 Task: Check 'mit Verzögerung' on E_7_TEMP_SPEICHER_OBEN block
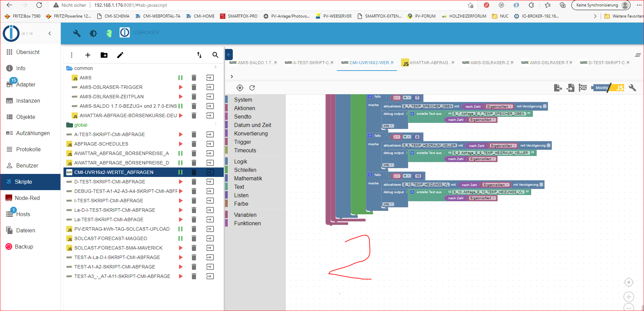click(x=545, y=106)
